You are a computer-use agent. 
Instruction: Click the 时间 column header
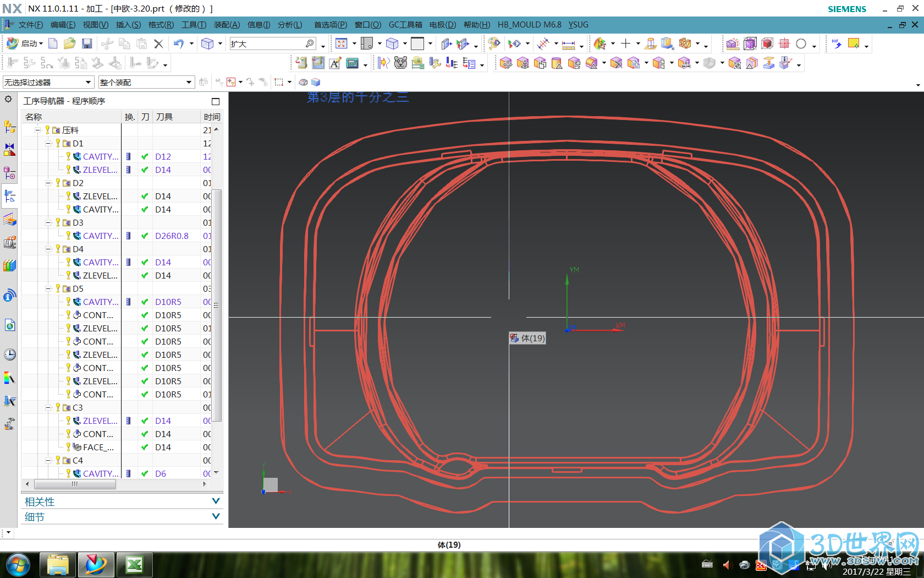(212, 117)
